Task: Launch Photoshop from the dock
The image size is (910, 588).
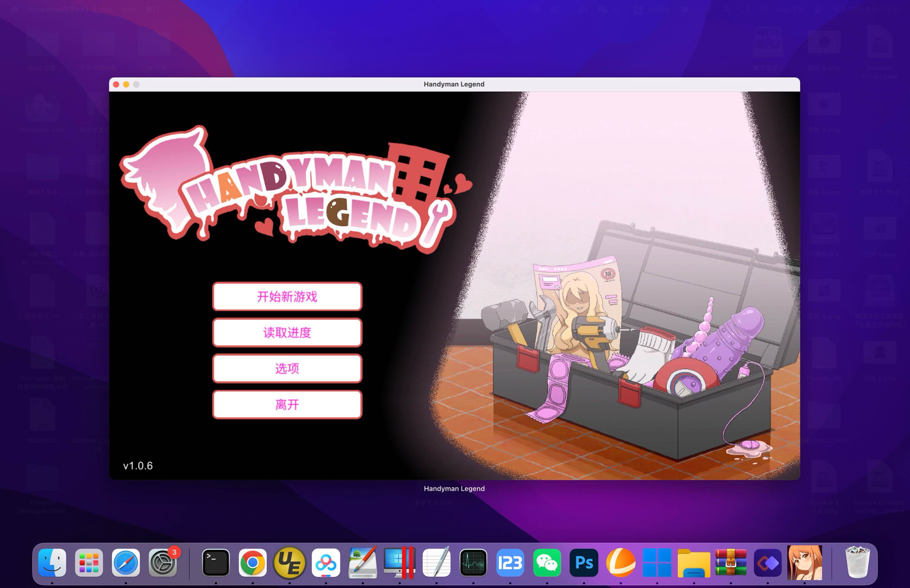Action: (584, 563)
